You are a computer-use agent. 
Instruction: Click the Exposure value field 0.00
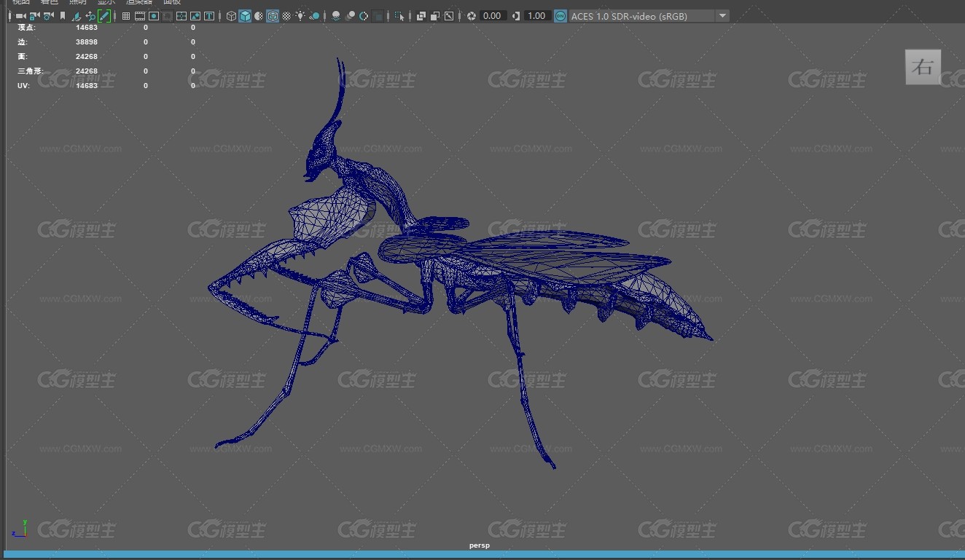(493, 15)
